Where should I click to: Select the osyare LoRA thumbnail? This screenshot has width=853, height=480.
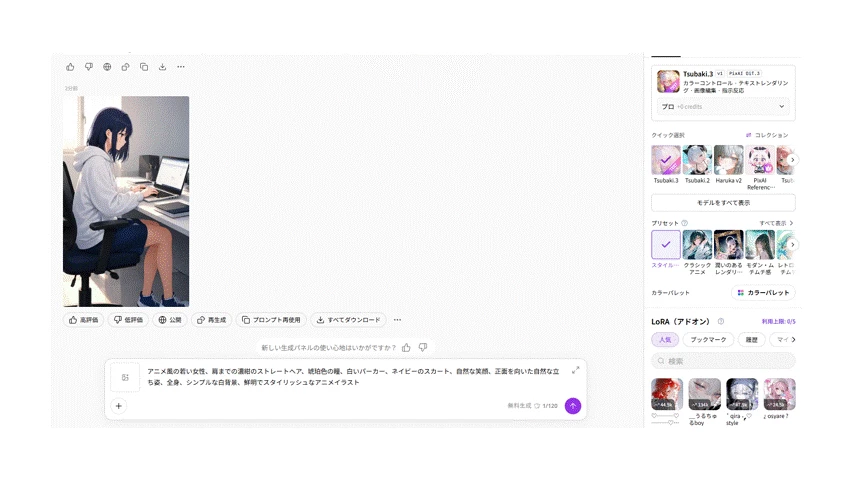click(x=779, y=394)
